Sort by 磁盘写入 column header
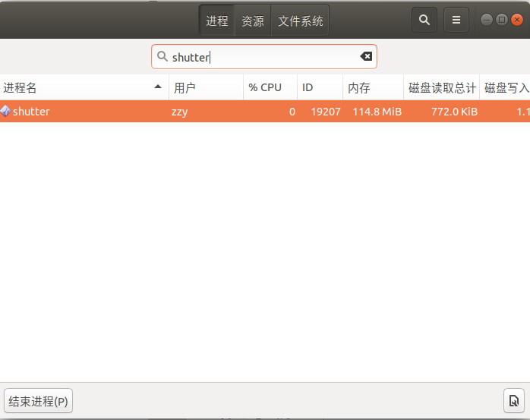The height and width of the screenshot is (420, 530). pos(505,87)
